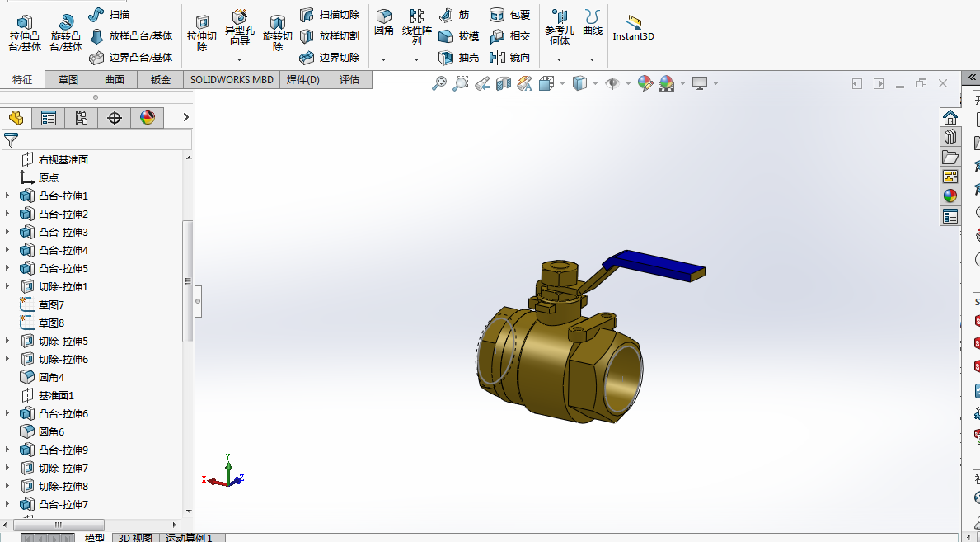Open the task pane home icon

tap(950, 117)
